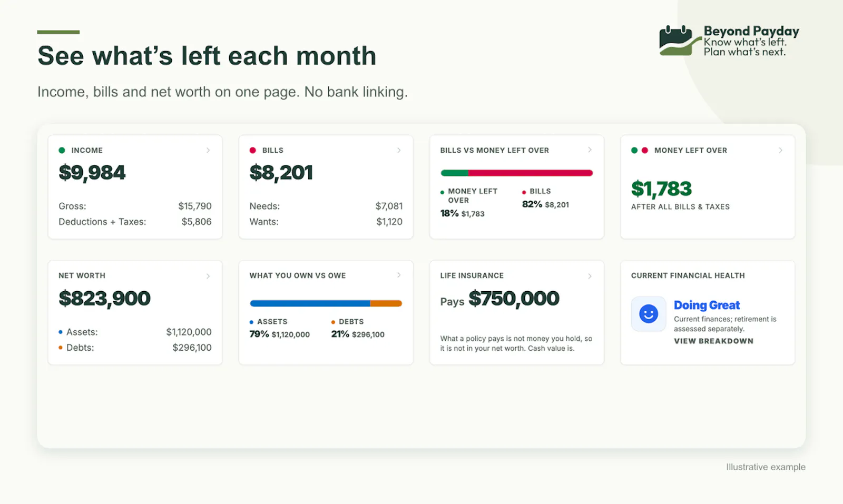Click the Doing Great status link
The width and height of the screenshot is (843, 504).
coord(707,305)
